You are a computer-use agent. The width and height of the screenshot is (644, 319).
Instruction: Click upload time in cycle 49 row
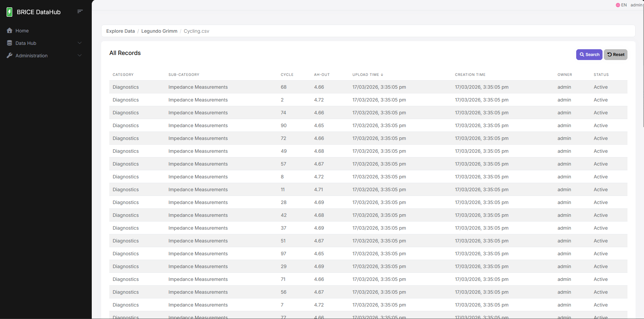click(x=379, y=151)
